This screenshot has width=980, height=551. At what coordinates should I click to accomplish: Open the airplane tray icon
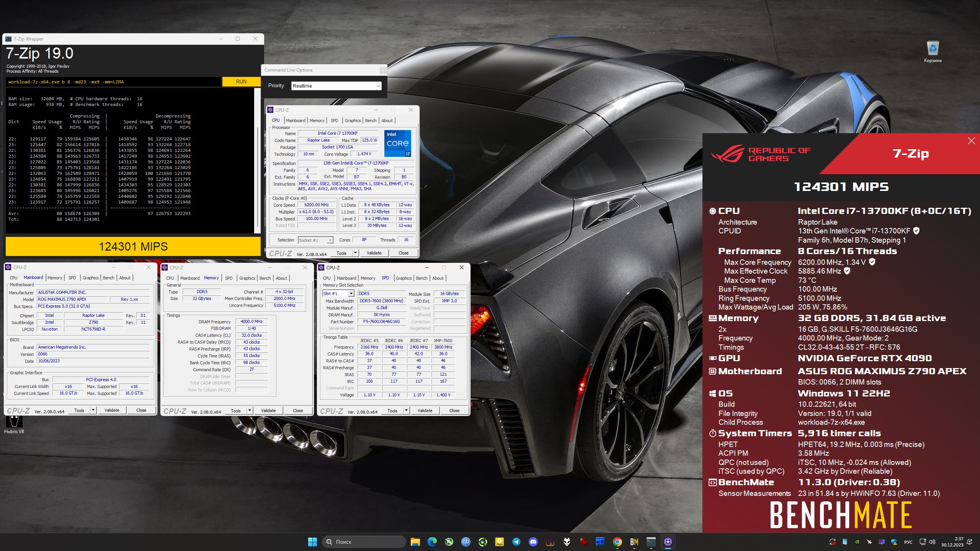(x=869, y=542)
